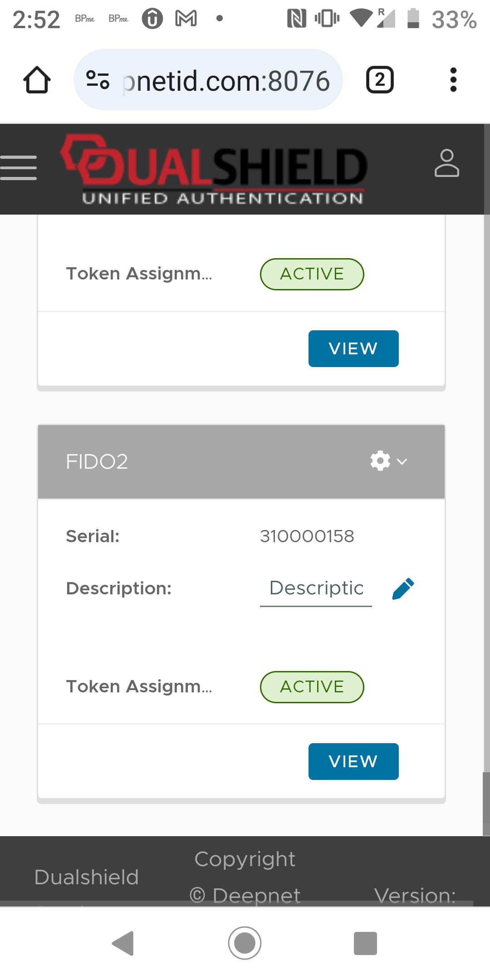Click ACTIVE status badge on FIDO2 card

tap(312, 687)
